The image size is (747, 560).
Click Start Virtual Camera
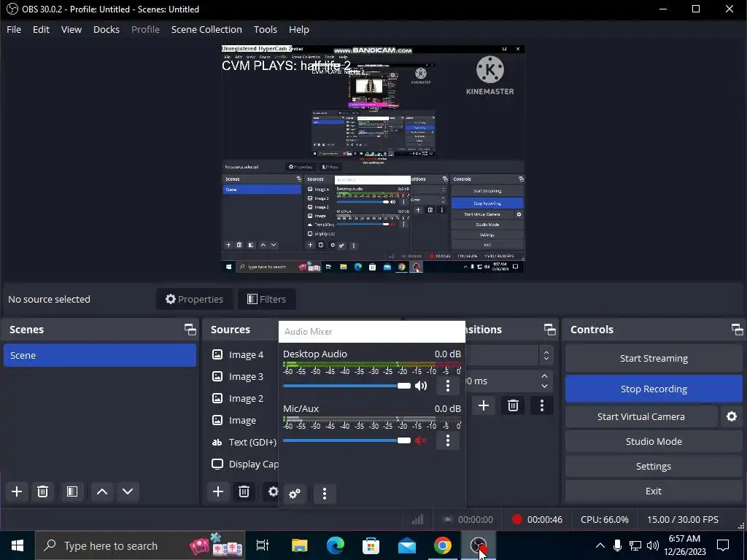(640, 416)
